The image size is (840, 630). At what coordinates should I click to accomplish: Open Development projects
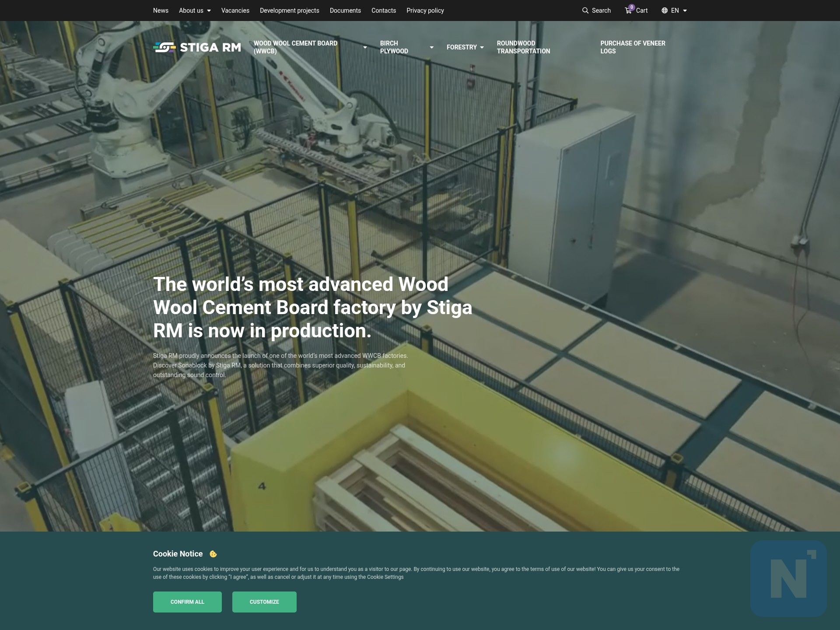pyautogui.click(x=290, y=10)
